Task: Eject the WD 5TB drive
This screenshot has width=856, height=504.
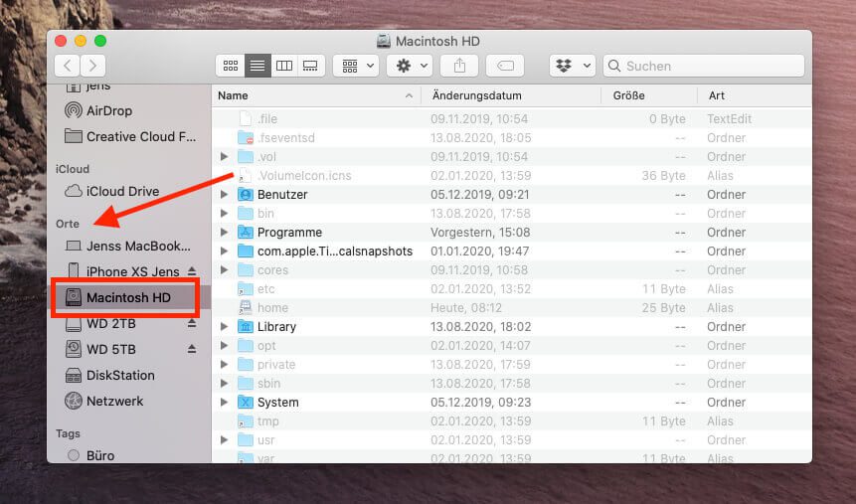Action: 192,349
